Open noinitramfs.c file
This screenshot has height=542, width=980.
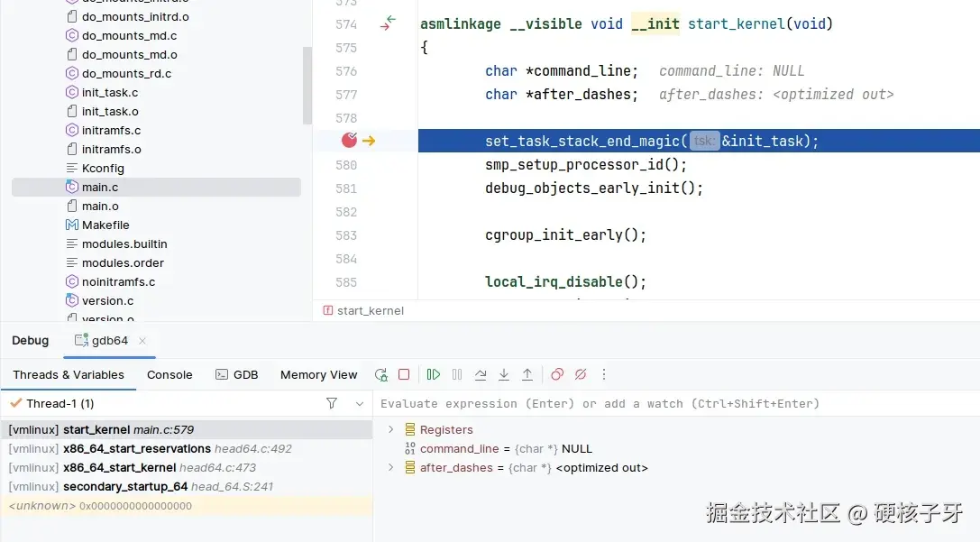pos(118,281)
